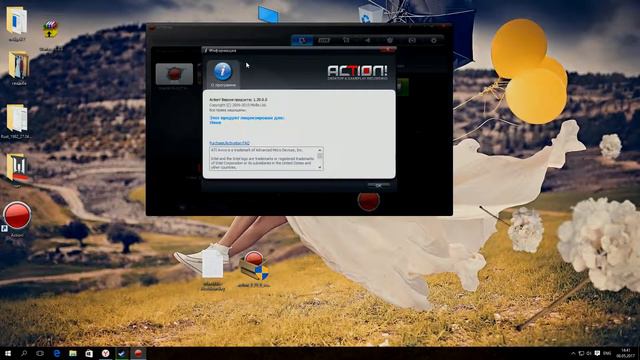Select the red Action! desktop shortcut
The width and height of the screenshot is (640, 360).
[x=17, y=216]
